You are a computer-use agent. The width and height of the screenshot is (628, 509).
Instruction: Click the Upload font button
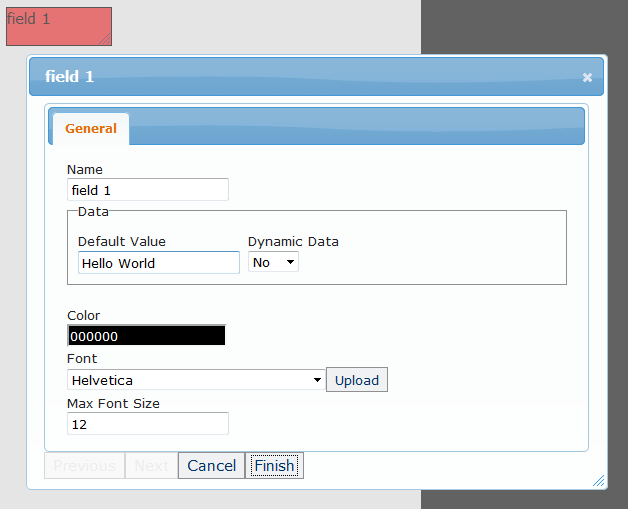357,380
